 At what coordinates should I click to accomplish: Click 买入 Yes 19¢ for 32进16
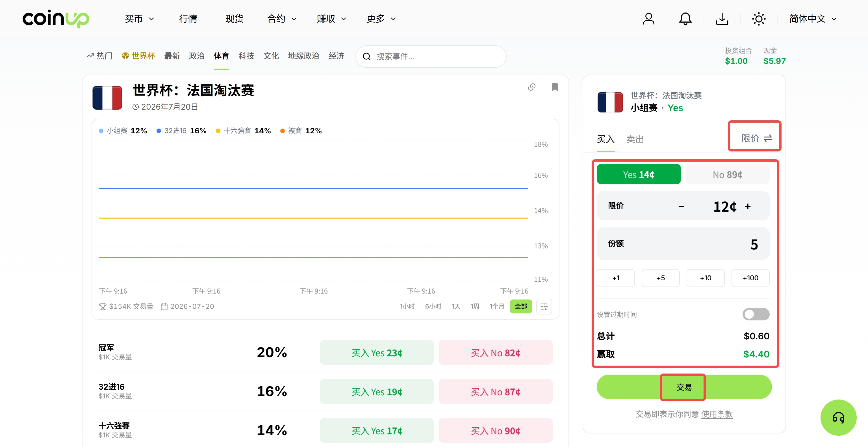377,392
